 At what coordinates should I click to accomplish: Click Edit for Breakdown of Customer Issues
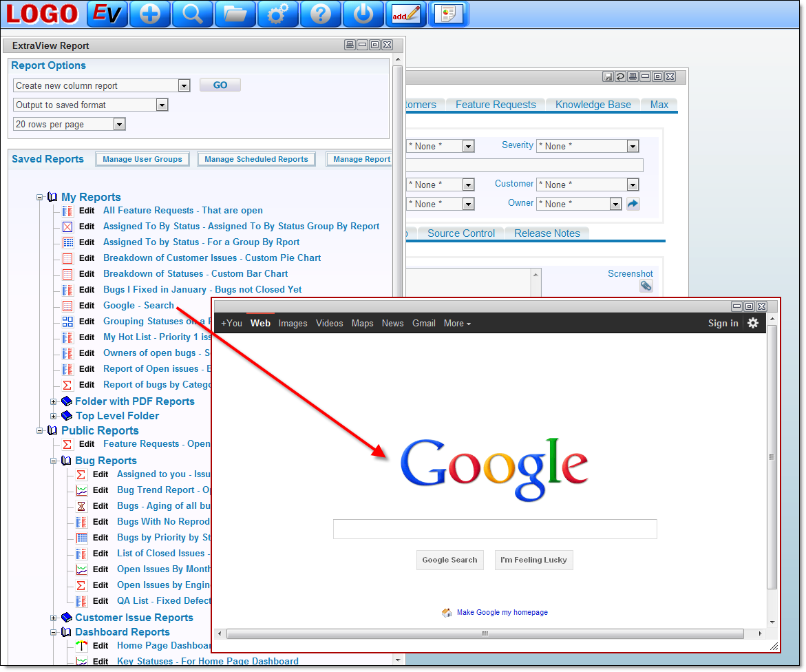point(86,258)
